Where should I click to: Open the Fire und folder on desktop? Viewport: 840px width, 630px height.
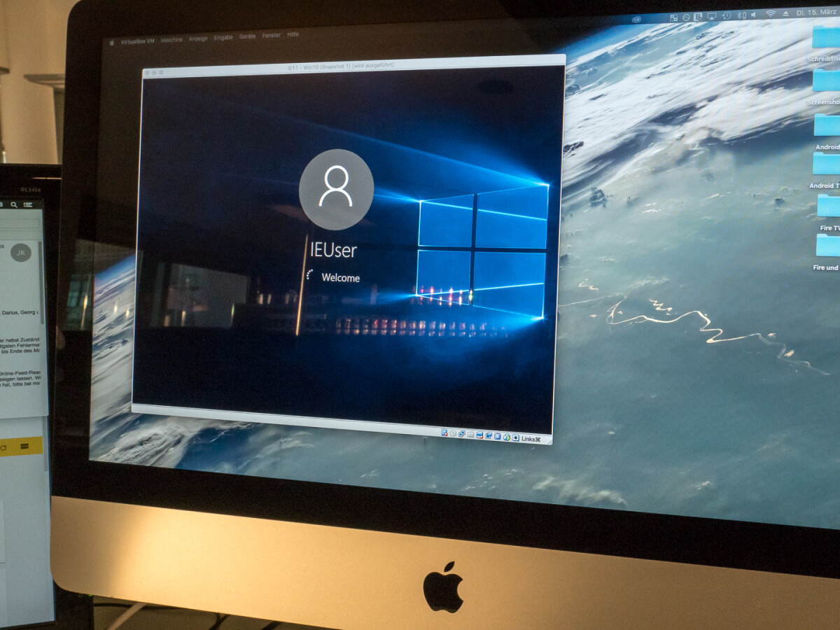(827, 246)
